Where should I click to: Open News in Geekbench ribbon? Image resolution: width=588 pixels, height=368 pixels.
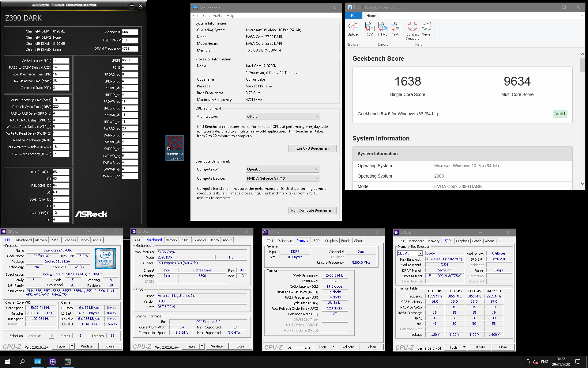[x=426, y=29]
